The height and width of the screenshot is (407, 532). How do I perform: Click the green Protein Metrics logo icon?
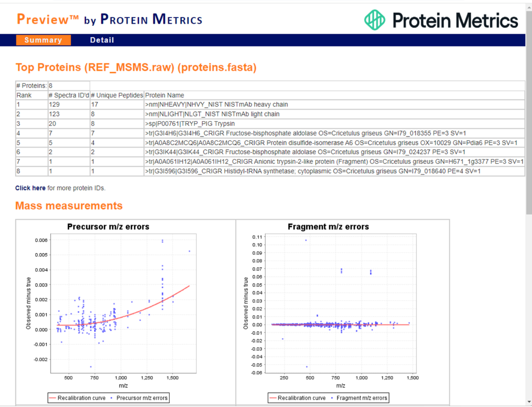[x=374, y=20]
